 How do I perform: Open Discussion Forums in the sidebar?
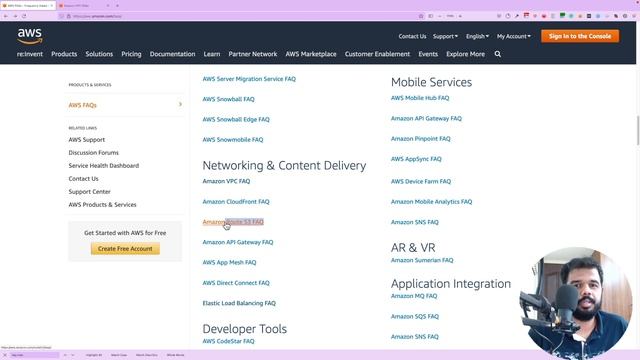[x=93, y=153]
